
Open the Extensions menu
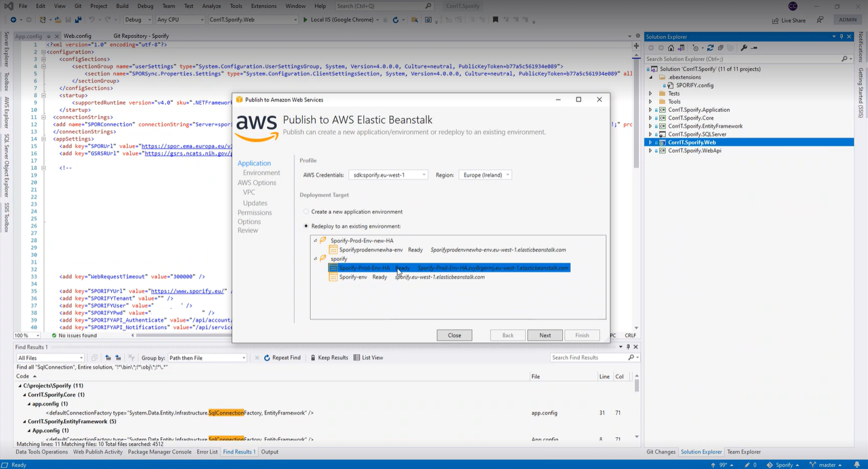tap(263, 6)
